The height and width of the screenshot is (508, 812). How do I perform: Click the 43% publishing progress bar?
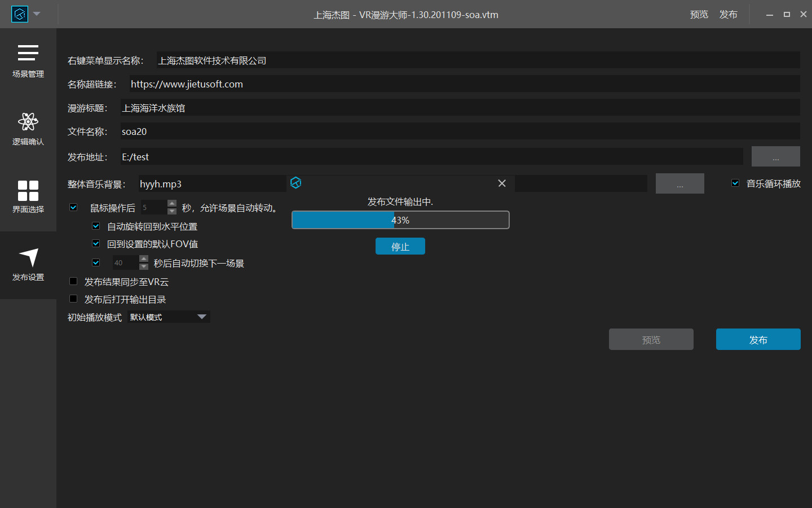400,220
